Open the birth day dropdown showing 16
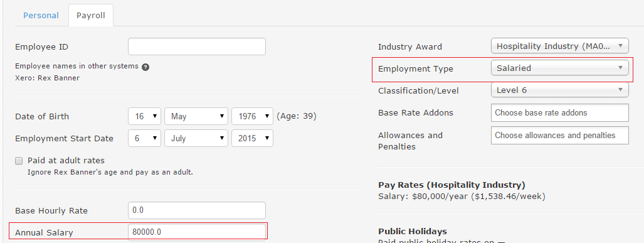The image size is (644, 243). [x=145, y=116]
